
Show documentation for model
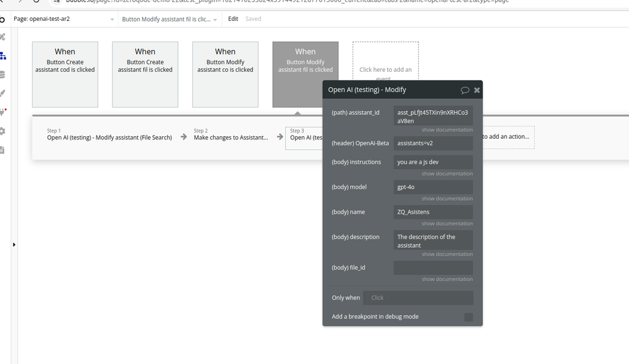click(x=447, y=198)
